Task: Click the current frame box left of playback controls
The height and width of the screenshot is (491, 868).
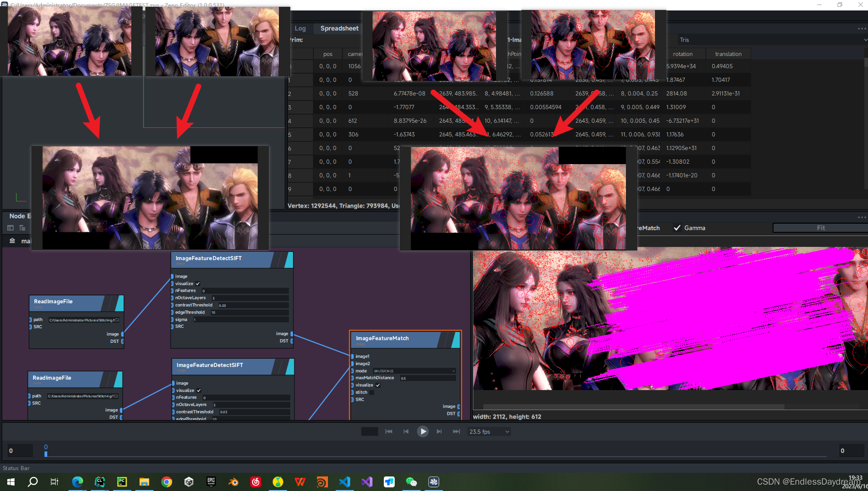Action: pyautogui.click(x=369, y=431)
